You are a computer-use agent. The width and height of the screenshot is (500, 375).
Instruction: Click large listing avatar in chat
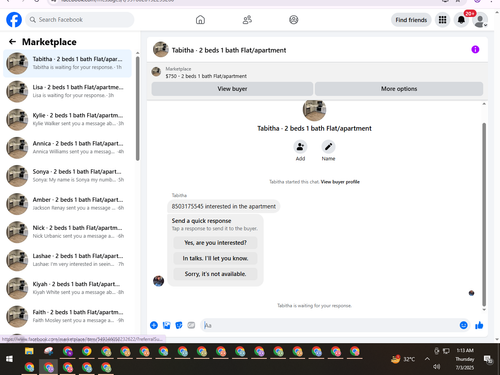tap(314, 110)
